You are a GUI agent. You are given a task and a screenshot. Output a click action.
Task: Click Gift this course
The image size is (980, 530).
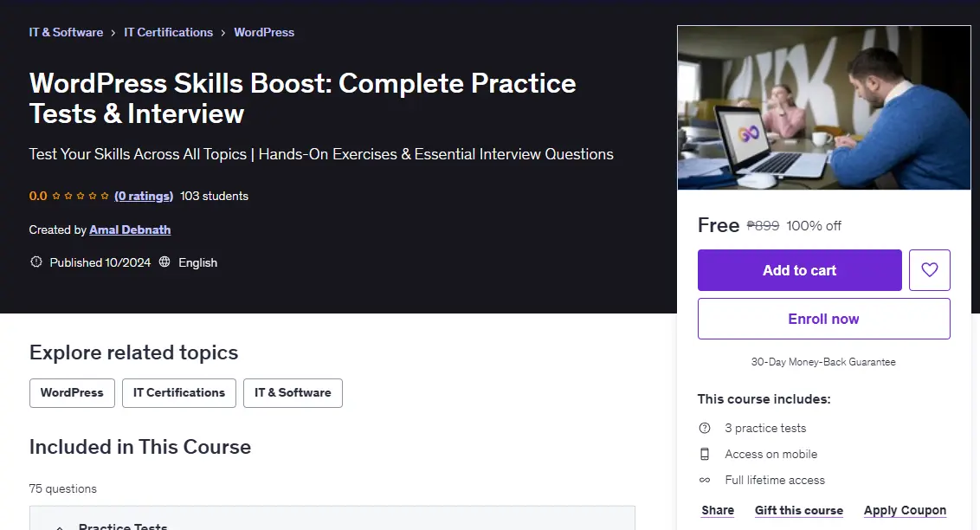pos(799,511)
